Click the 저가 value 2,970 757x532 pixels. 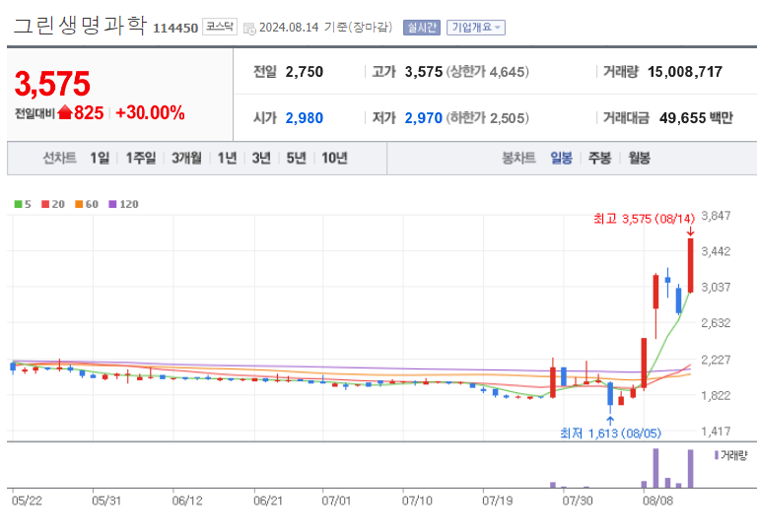[424, 118]
